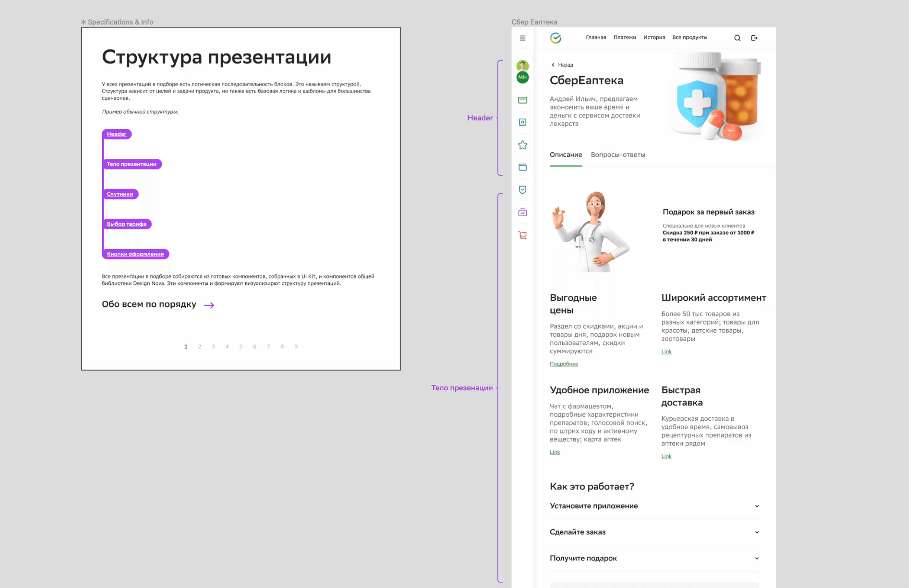This screenshot has width=909, height=588.
Task: Click the Обо всем по порядку heading link
Action: point(149,304)
